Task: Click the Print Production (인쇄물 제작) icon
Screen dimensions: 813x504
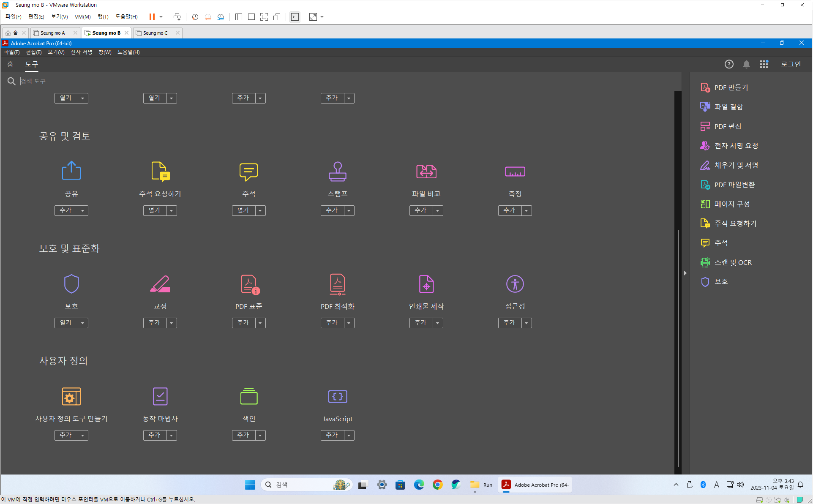Action: (426, 284)
